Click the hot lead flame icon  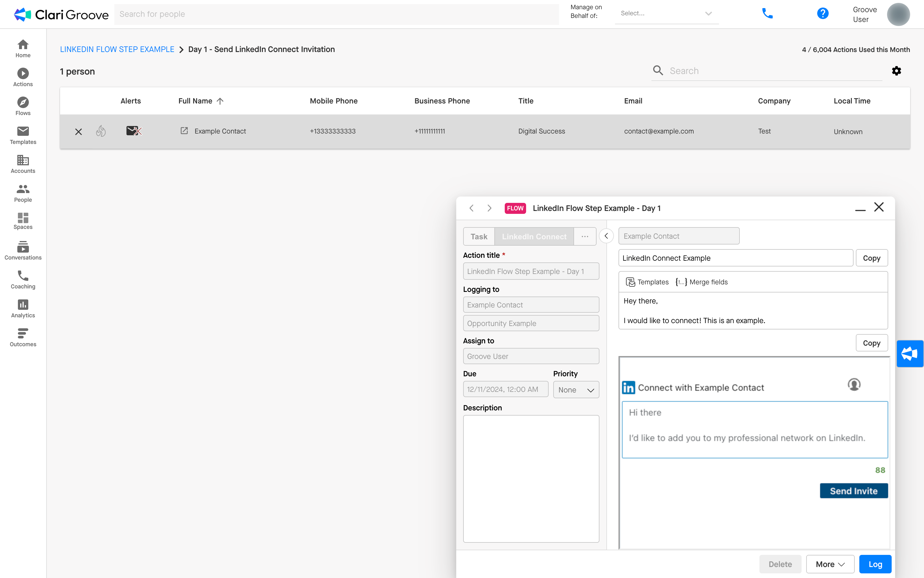click(101, 131)
